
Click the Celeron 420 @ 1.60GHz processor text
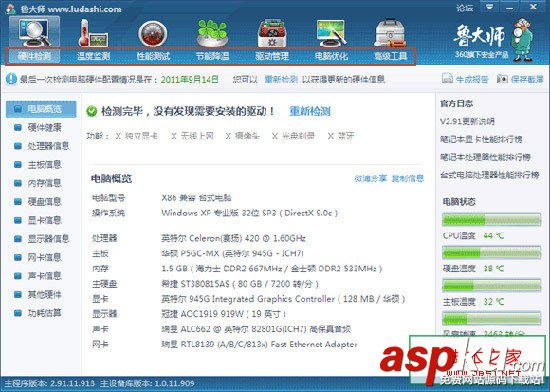233,238
